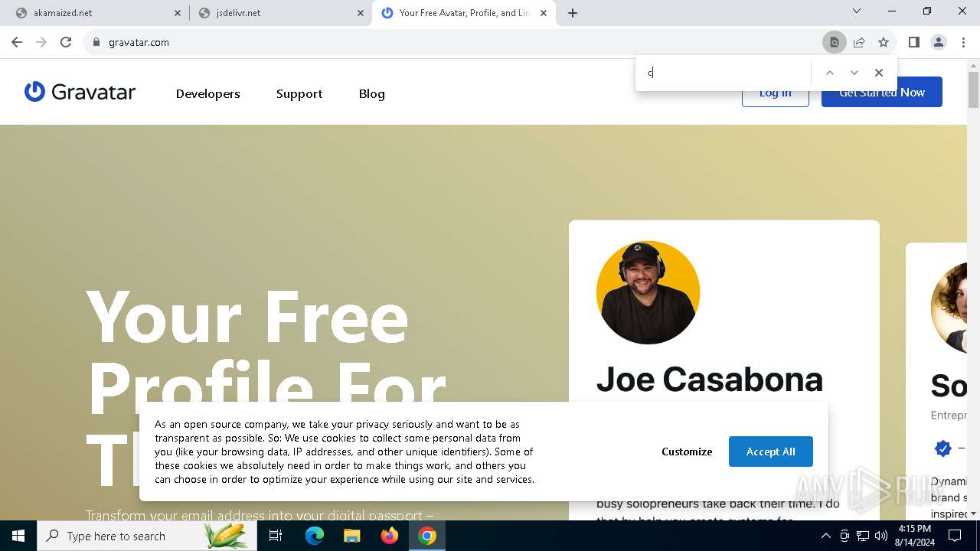Open the Windows Start menu

coord(18,536)
